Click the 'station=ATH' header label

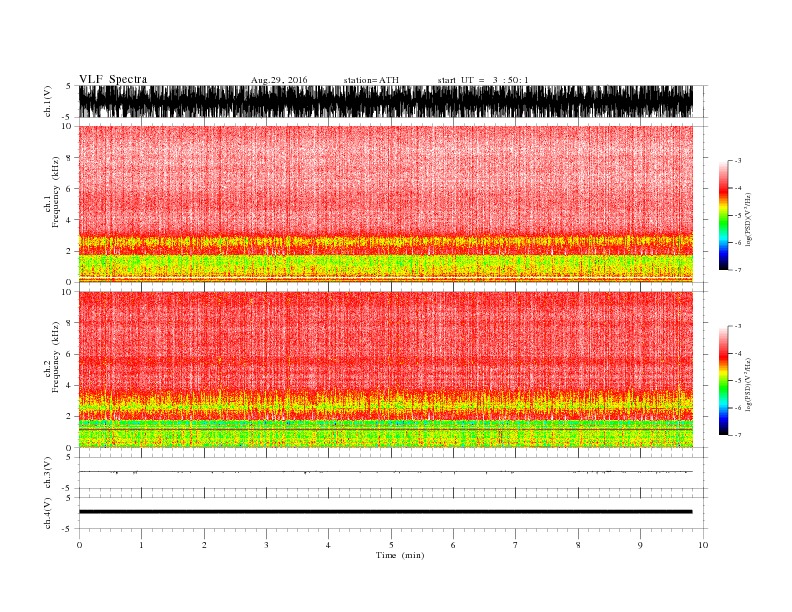click(x=371, y=80)
